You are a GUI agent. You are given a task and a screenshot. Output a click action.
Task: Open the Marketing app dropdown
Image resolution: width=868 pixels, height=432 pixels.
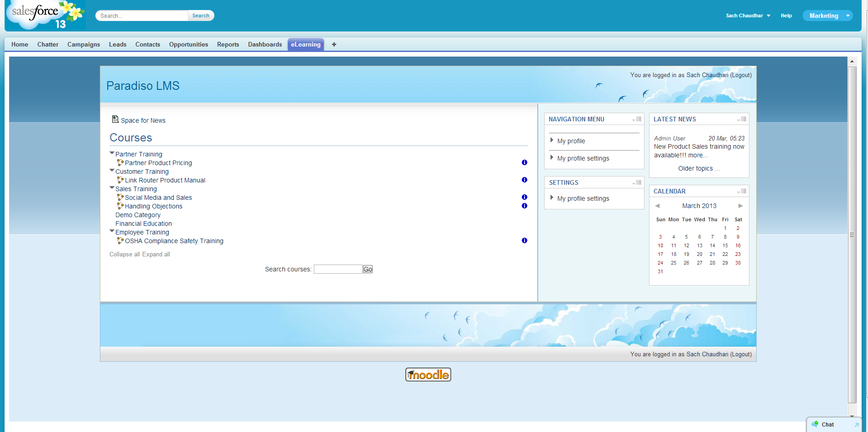coord(847,16)
